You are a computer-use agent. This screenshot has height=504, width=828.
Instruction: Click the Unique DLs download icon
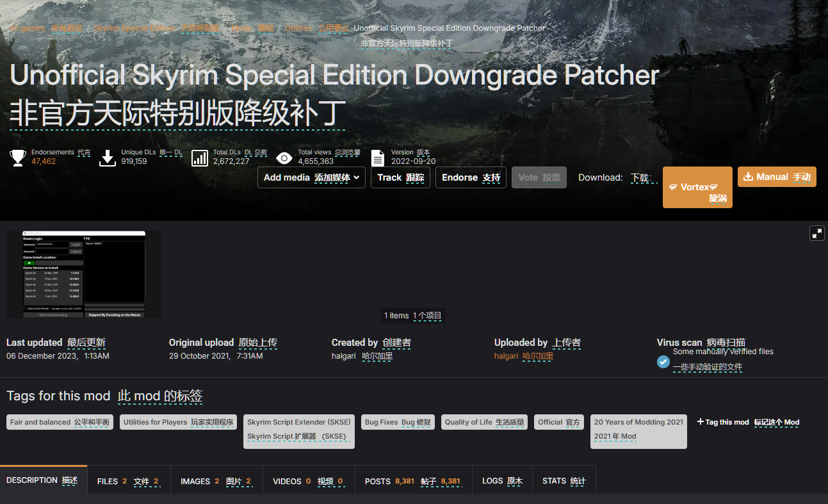tap(108, 158)
